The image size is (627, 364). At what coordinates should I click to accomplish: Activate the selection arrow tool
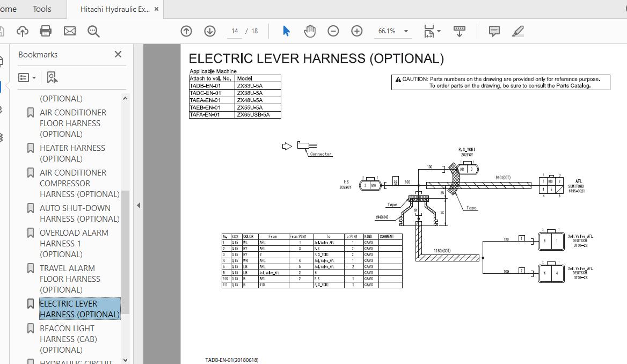click(x=286, y=31)
